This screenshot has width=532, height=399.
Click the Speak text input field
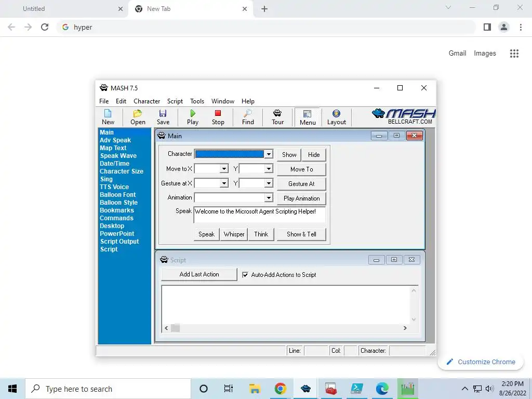pos(260,215)
